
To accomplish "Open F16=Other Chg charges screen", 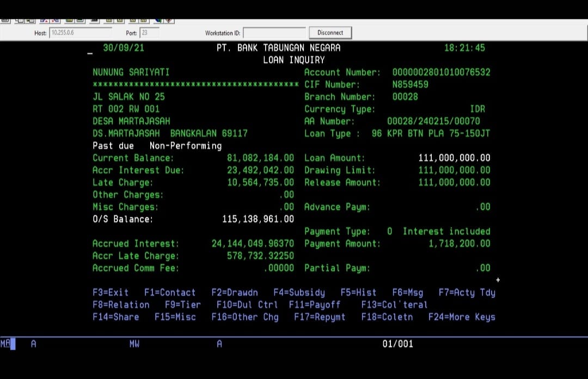I will [244, 317].
